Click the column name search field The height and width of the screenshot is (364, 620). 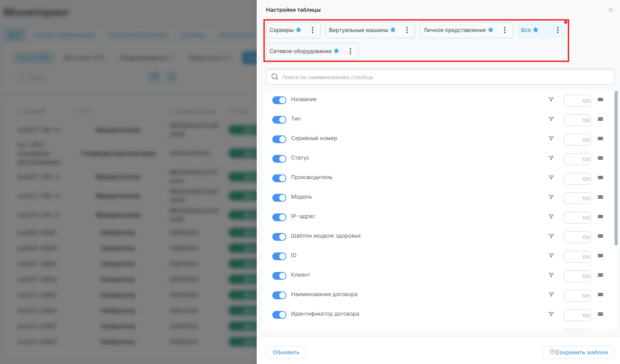(440, 77)
